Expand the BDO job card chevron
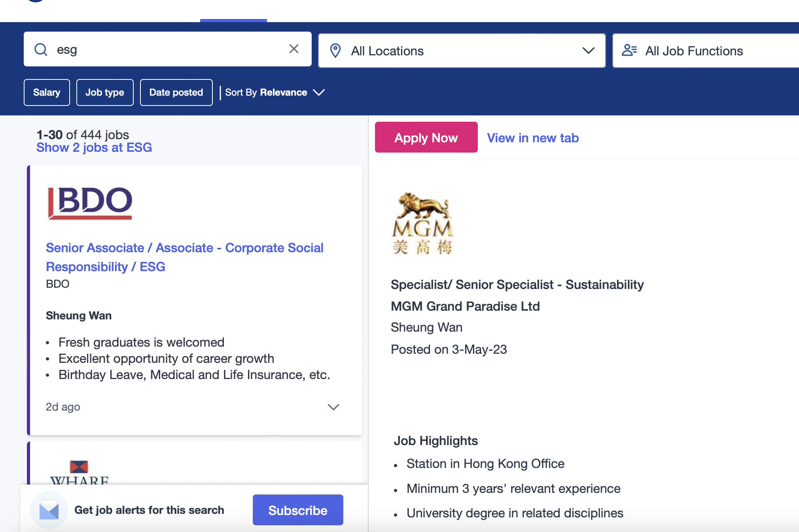The width and height of the screenshot is (799, 532). (x=333, y=407)
